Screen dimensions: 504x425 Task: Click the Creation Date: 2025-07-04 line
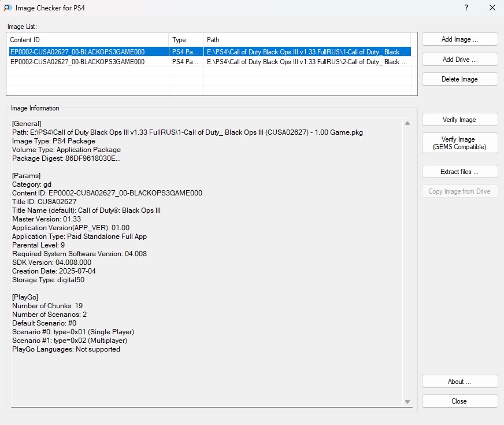(x=54, y=271)
